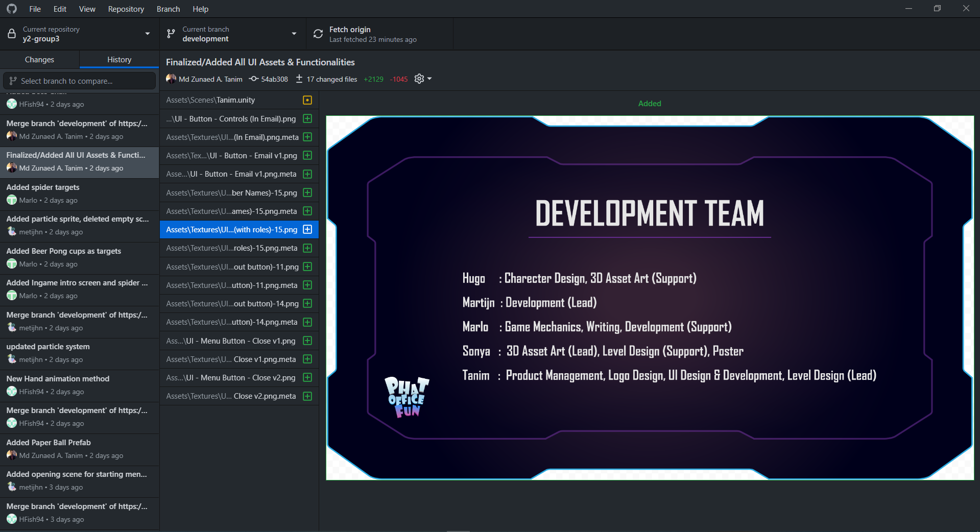Select the 'Added spider targets' commit
Viewport: 980px width, 532px height.
tap(80, 194)
